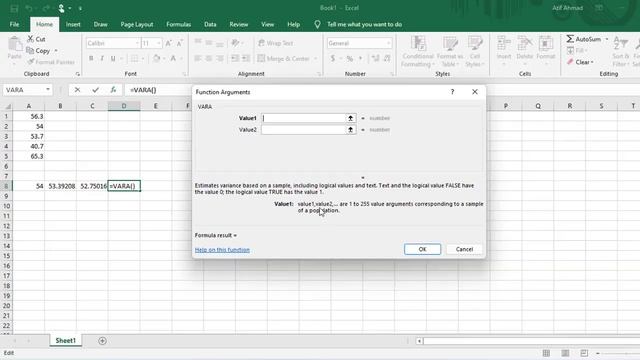Open the Name Box VARA dropdown
This screenshot has width=640, height=360.
click(x=48, y=90)
